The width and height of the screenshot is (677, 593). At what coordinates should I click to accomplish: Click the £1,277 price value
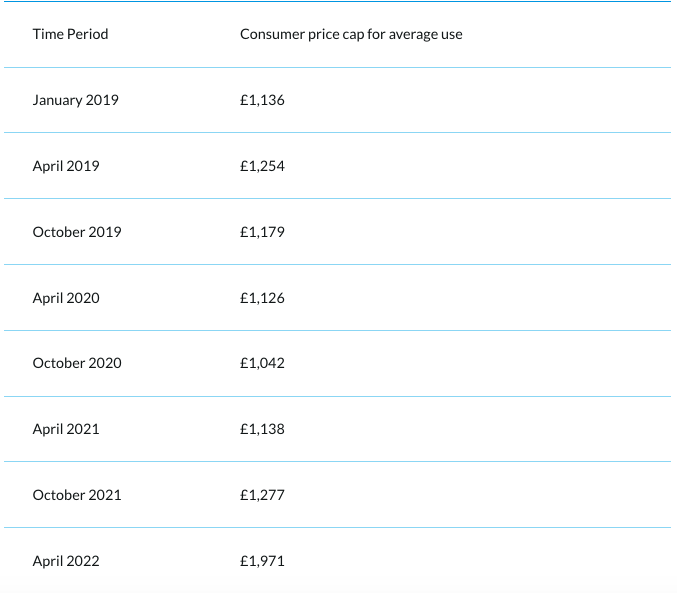[x=262, y=495]
